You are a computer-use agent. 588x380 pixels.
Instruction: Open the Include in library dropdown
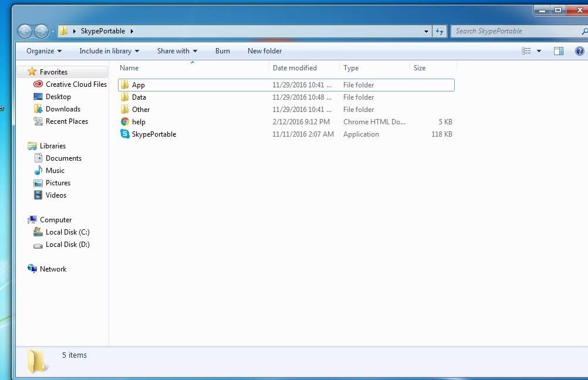coord(109,51)
